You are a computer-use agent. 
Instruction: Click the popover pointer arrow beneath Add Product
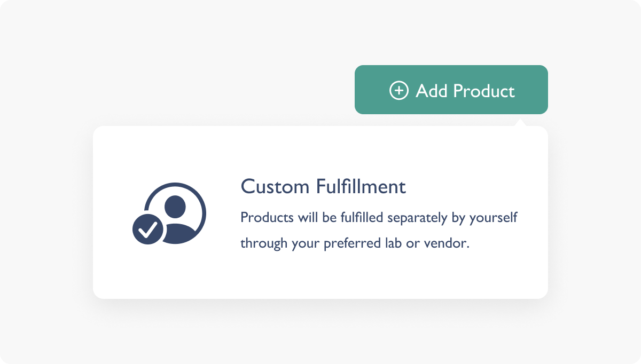pos(520,122)
